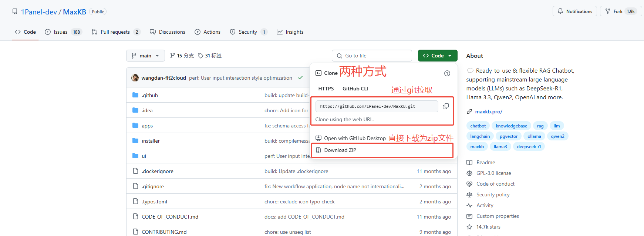The height and width of the screenshot is (236, 644).
Task: Toggle the green Code dropdown button
Action: 438,56
